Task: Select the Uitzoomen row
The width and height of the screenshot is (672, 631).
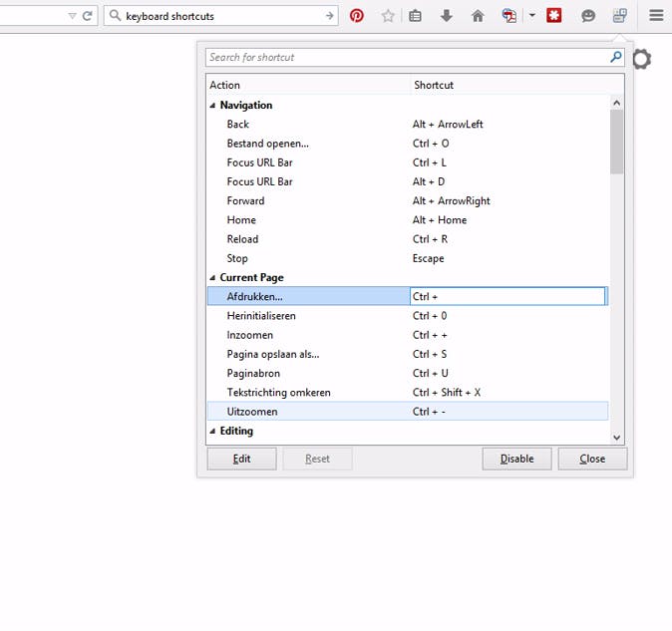Action: coord(408,412)
